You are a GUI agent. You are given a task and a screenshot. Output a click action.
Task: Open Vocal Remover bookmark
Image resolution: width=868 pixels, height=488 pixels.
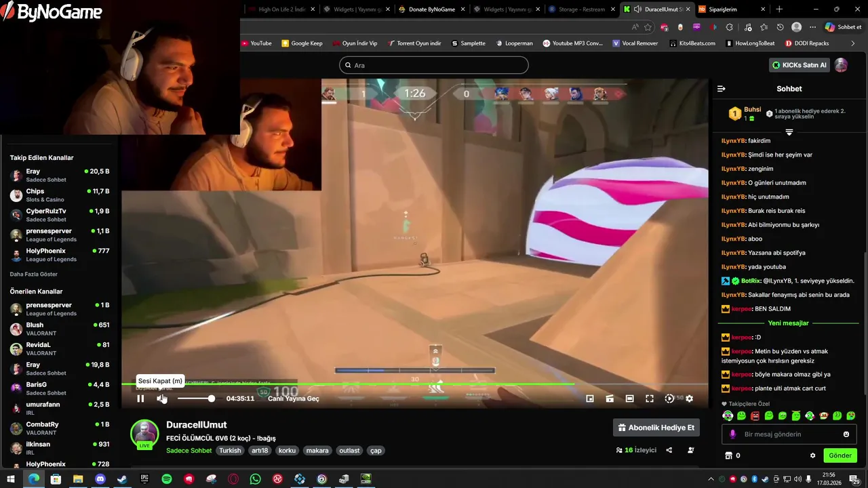click(635, 43)
